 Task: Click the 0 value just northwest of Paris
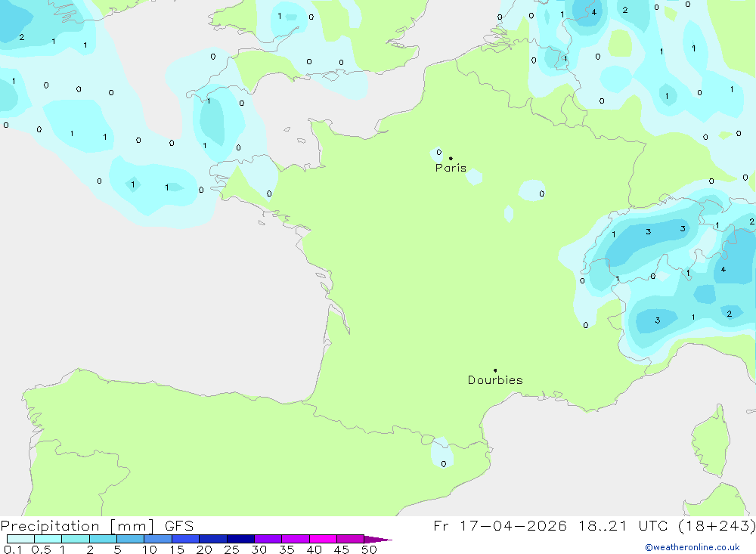[x=438, y=153]
